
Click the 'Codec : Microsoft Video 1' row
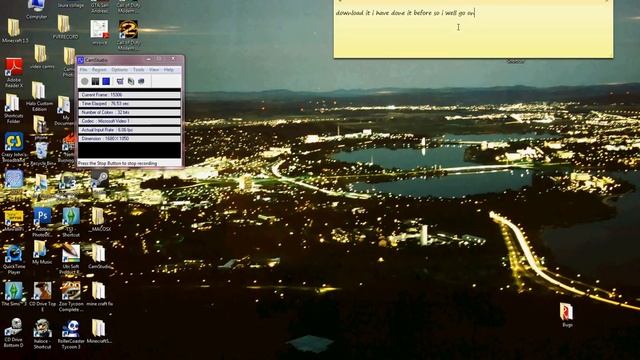pyautogui.click(x=129, y=121)
